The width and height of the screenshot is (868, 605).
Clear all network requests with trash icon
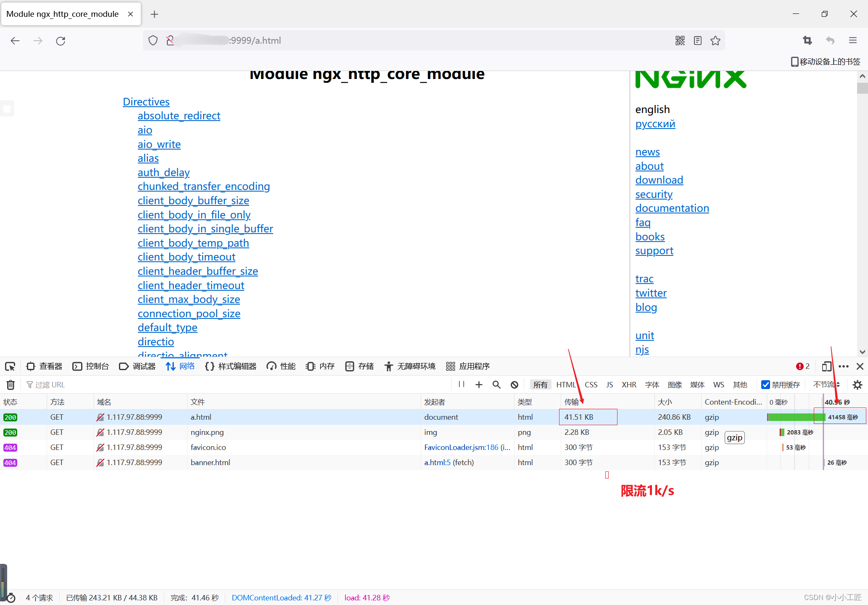pyautogui.click(x=11, y=384)
